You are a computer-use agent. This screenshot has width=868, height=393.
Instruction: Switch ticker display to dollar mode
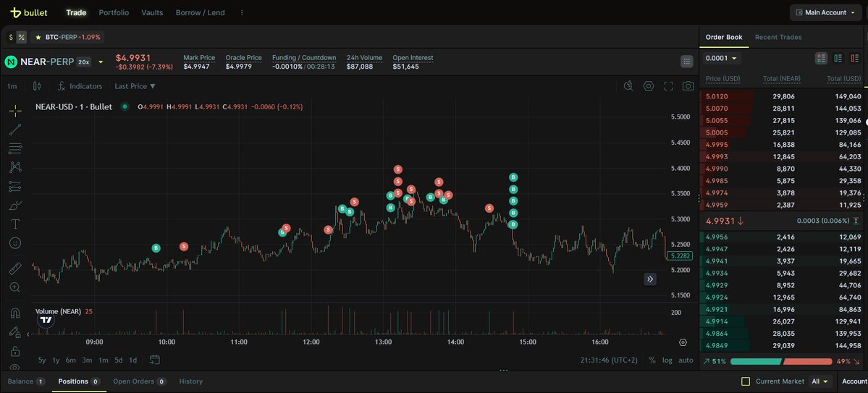point(11,37)
